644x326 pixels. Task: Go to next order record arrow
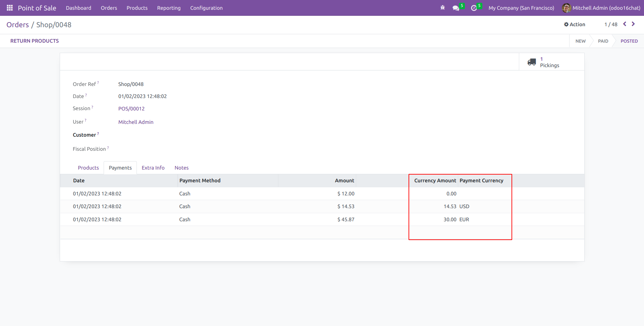[633, 24]
